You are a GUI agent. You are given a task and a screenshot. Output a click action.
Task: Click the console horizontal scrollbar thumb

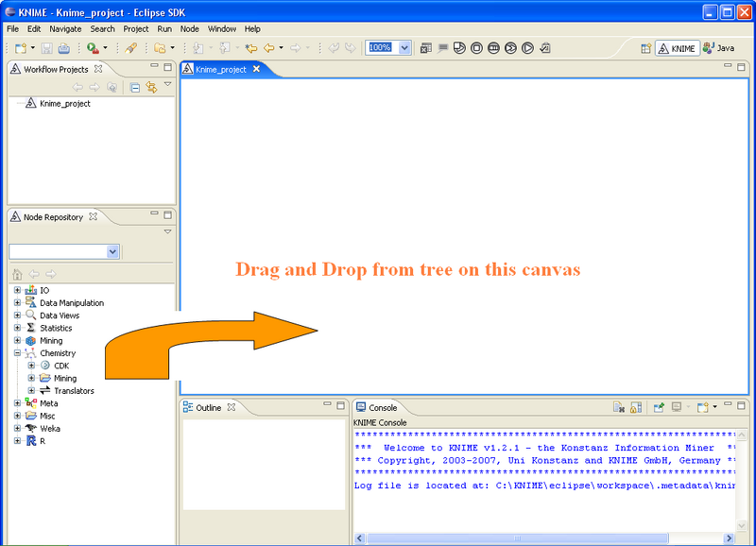point(517,537)
